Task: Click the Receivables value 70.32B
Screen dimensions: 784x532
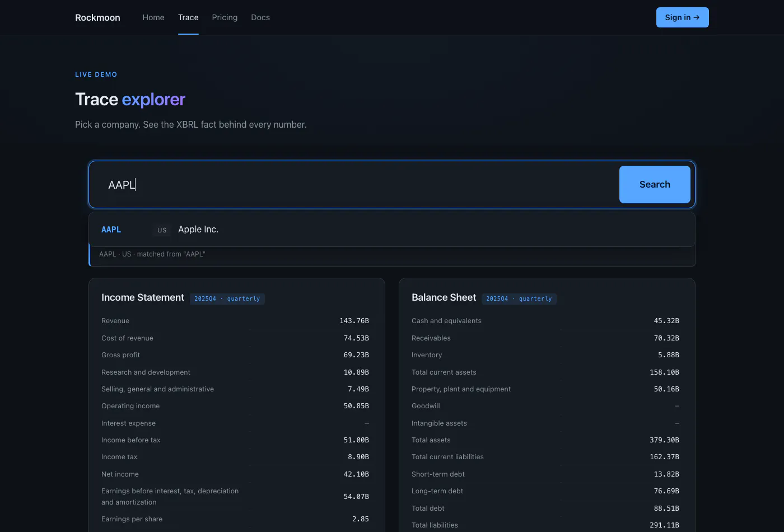Action: pyautogui.click(x=666, y=338)
